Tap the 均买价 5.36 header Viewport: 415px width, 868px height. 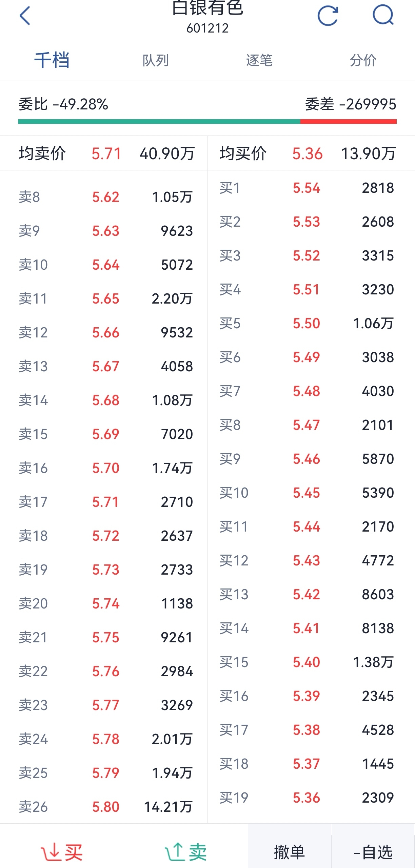point(307,153)
